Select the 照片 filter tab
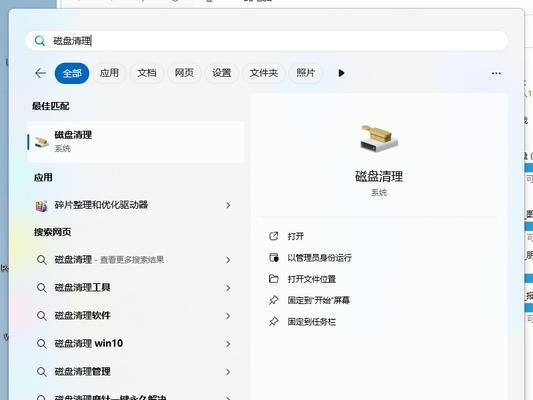 (x=305, y=73)
